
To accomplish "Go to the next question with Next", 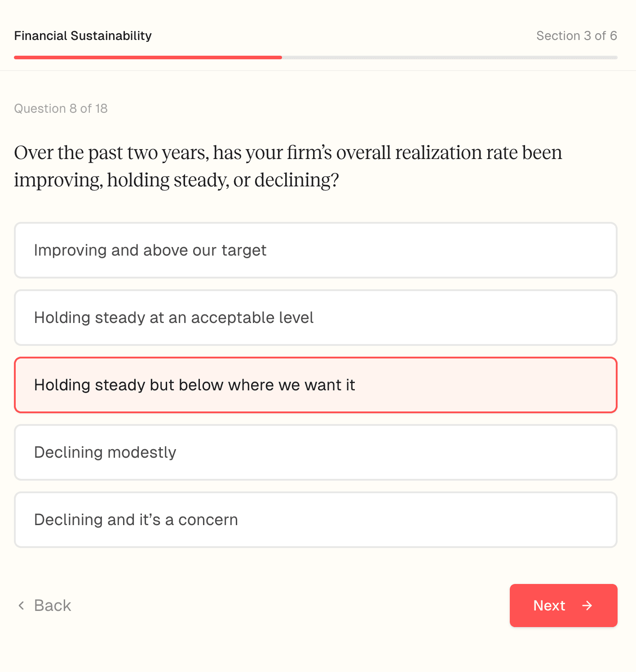I will (563, 606).
